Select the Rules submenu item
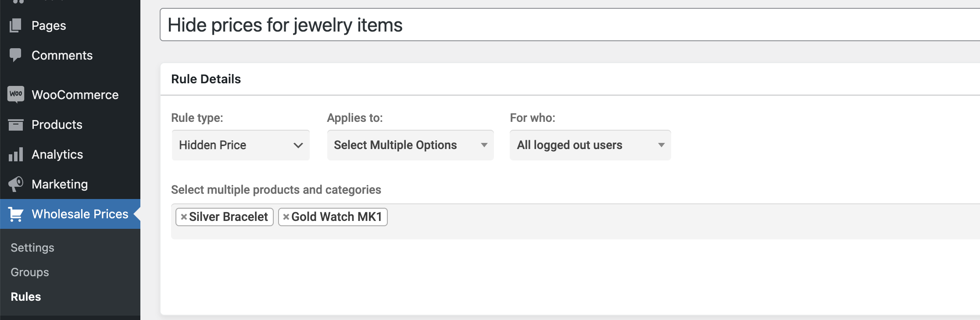Screen dimensions: 980x320 tap(26, 297)
